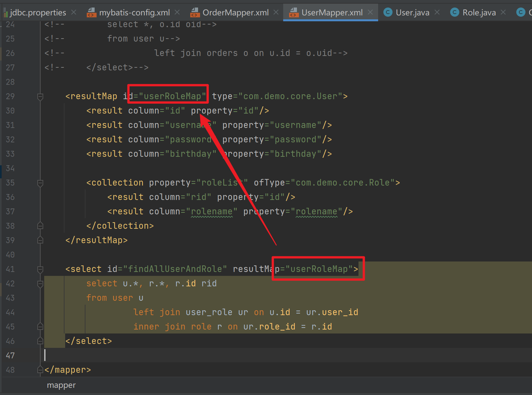Fold the SQL fragment starting line 42

40,284
